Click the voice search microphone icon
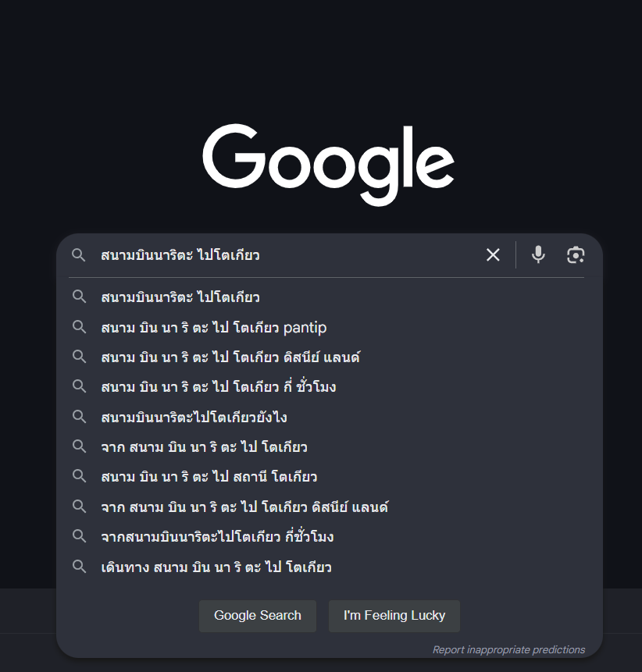Screen dimensions: 642x672 (538, 254)
